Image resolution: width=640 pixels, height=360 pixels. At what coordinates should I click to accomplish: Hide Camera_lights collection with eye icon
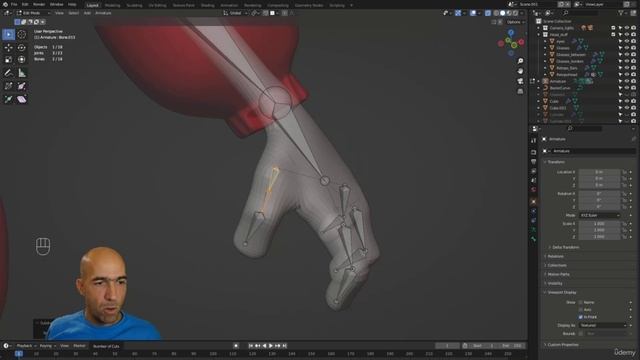point(627,28)
